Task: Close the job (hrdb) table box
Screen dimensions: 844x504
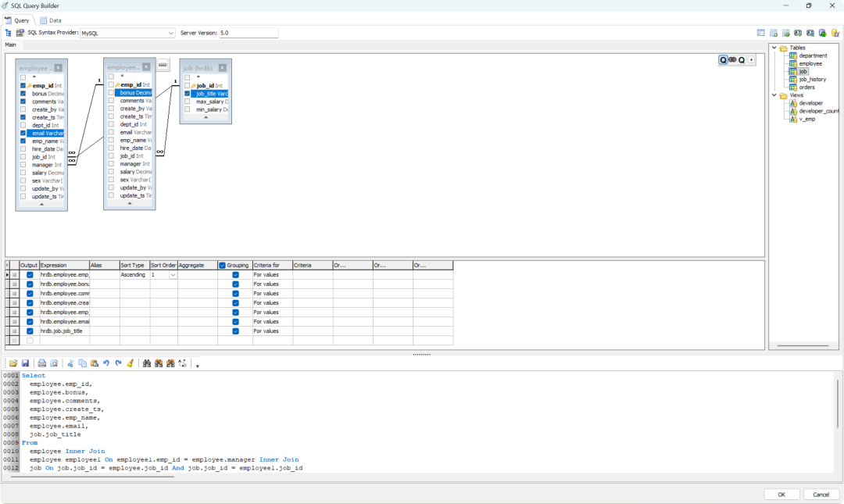Action: pyautogui.click(x=222, y=68)
